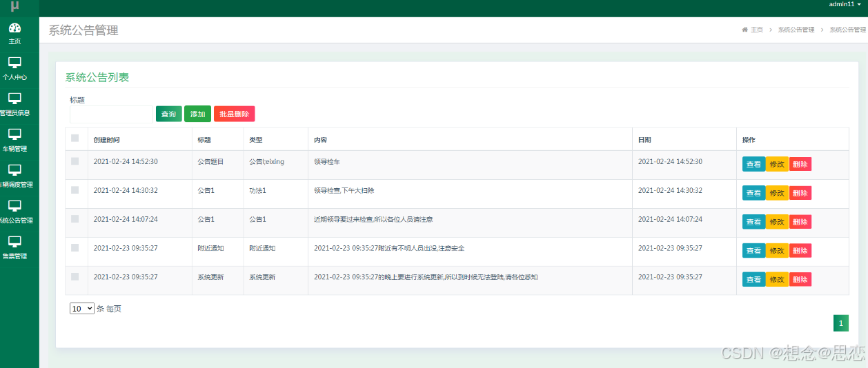Click the home icon in breadcrumb
Image resolution: width=868 pixels, height=368 pixels.
(744, 30)
